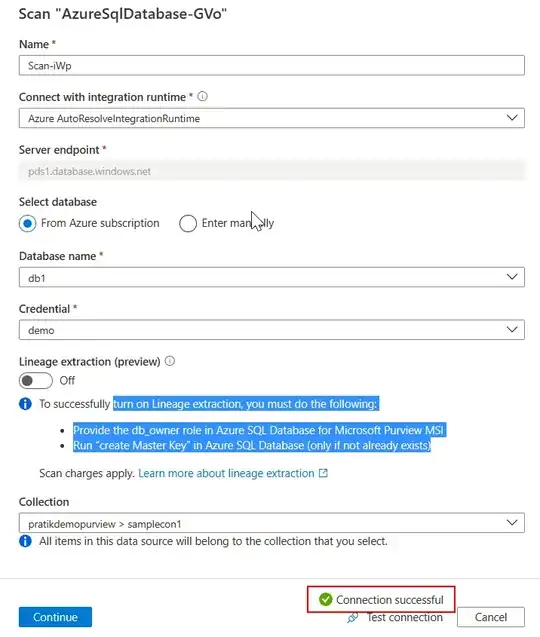This screenshot has height=637, width=540.
Task: Open the Credential dropdown showing demo
Action: point(271,330)
